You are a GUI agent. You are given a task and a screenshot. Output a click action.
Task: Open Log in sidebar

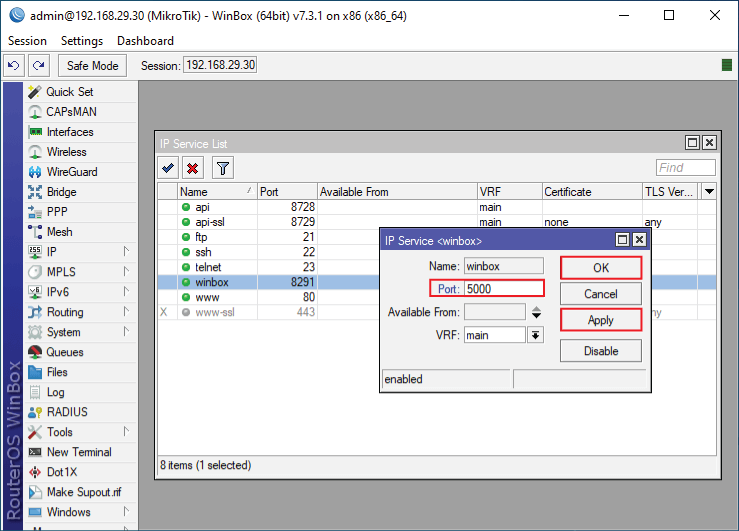(80, 392)
